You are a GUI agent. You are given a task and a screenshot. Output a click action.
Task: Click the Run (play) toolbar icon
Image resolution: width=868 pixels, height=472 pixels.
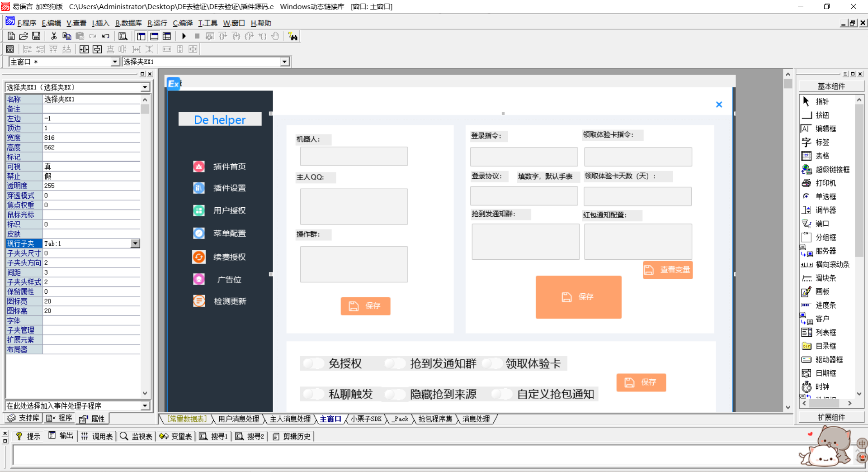pyautogui.click(x=184, y=36)
